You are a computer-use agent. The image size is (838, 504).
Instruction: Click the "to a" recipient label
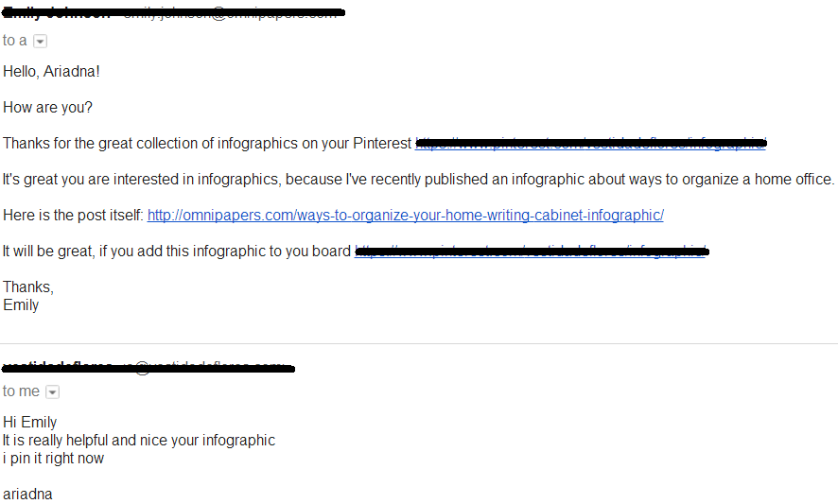pos(14,41)
